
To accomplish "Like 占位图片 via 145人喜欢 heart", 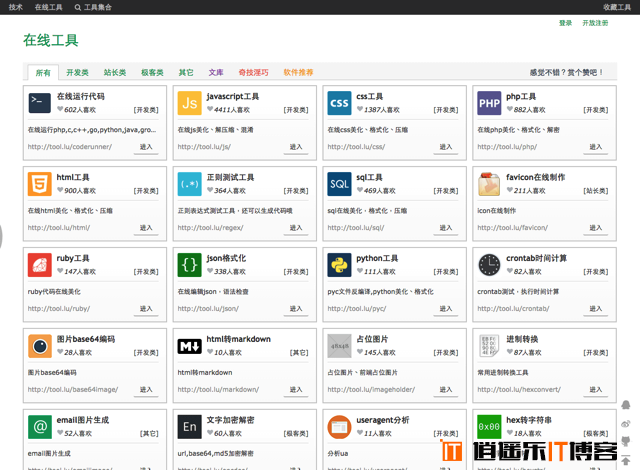I will pos(360,352).
